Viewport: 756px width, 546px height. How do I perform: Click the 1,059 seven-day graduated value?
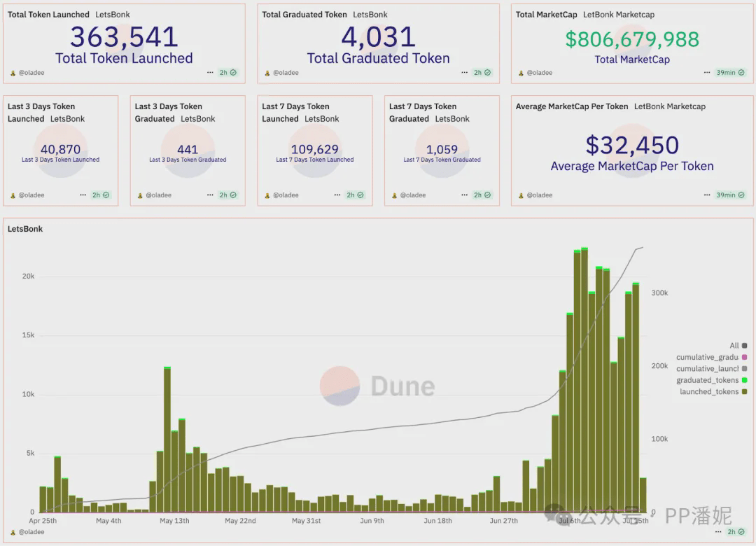click(x=442, y=149)
